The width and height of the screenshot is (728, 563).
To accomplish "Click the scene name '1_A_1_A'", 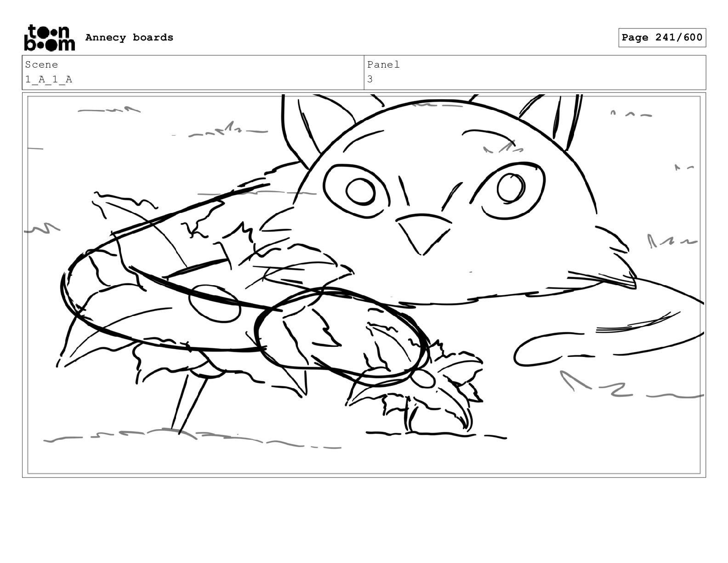I will click(49, 80).
